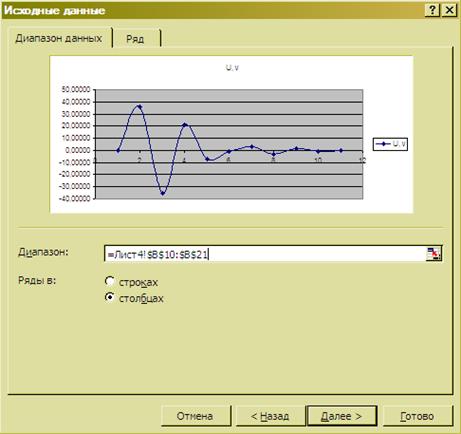The width and height of the screenshot is (461, 434).
Task: Select the строках radio button
Action: 109,282
